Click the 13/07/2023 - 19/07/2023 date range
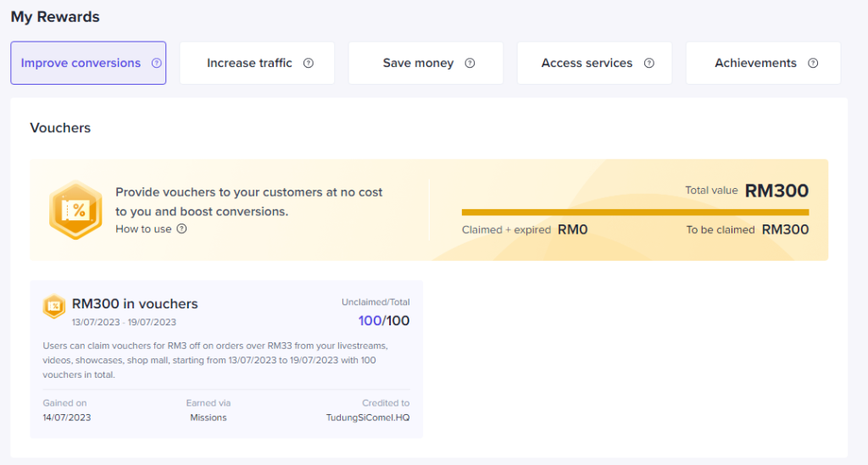 [124, 323]
